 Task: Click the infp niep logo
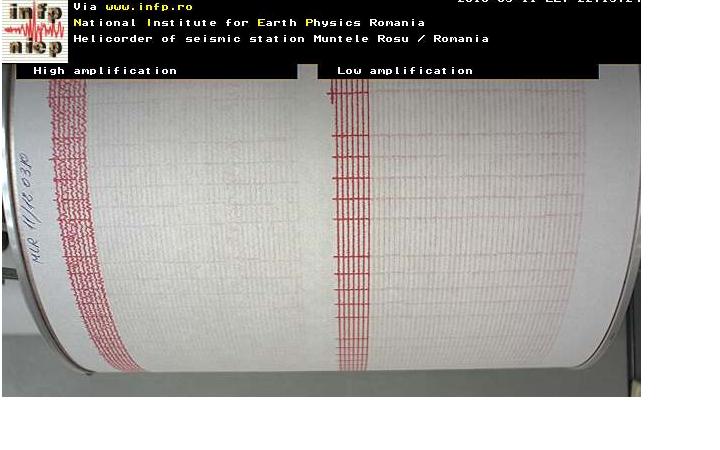[x=35, y=31]
